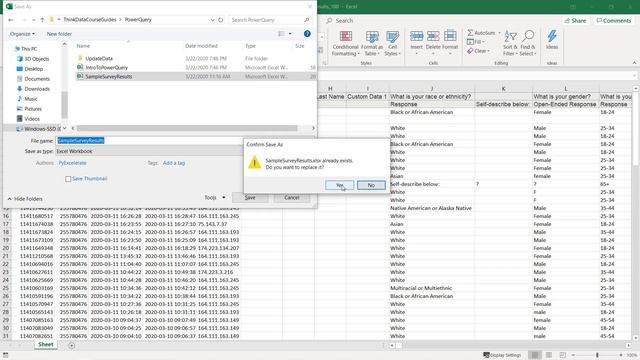
Task: Click Cancel in the Save As dialog
Action: (x=292, y=198)
